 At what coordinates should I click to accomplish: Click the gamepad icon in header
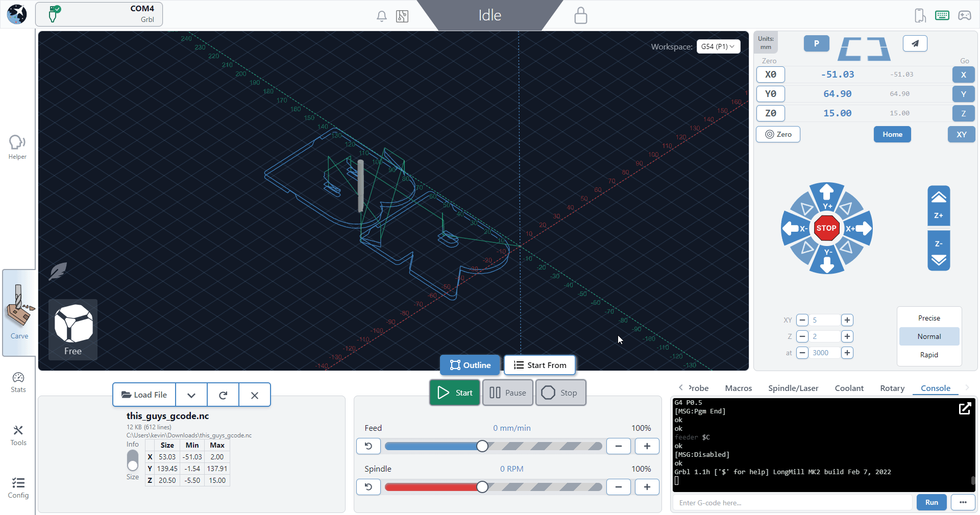pos(964,15)
